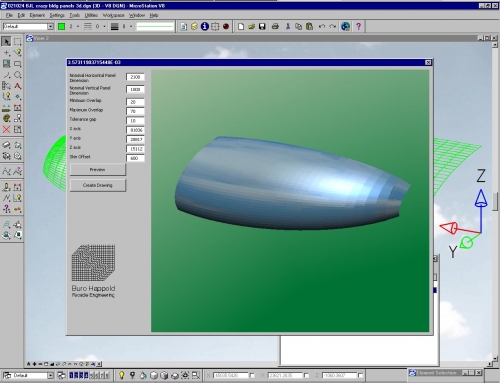Click the Undo arrow icon

pos(321,26)
